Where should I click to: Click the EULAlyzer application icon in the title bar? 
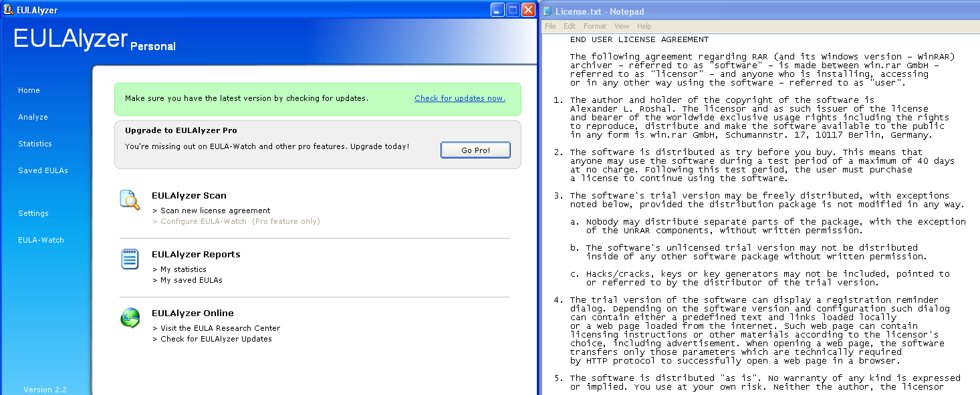pos(8,9)
